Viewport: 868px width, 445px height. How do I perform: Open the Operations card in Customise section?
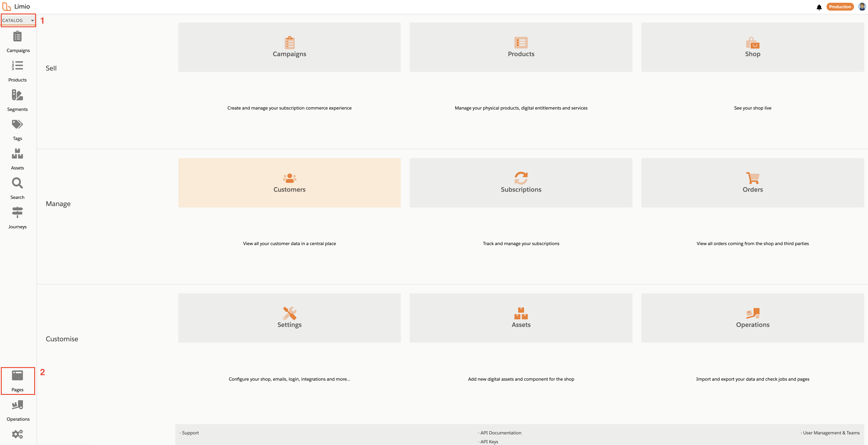pos(752,318)
